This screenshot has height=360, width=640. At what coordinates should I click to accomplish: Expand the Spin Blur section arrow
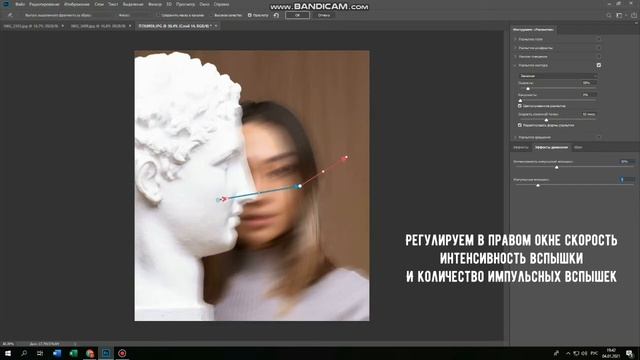click(515, 137)
